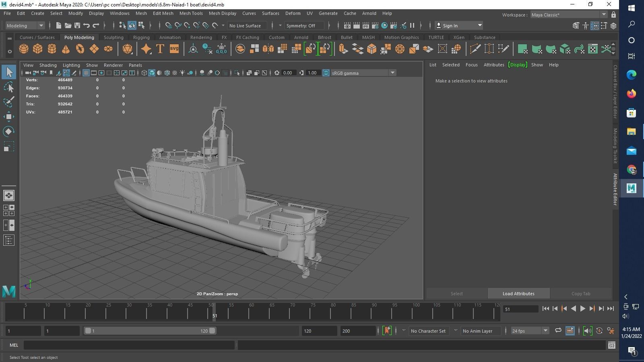This screenshot has height=362, width=644.
Task: Toggle playback loop mode icon
Action: [558, 331]
